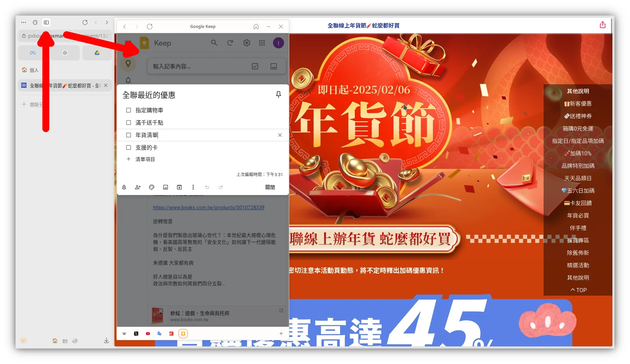The image size is (630, 364).
Task: Check the 支援的卡 item
Action: (129, 147)
